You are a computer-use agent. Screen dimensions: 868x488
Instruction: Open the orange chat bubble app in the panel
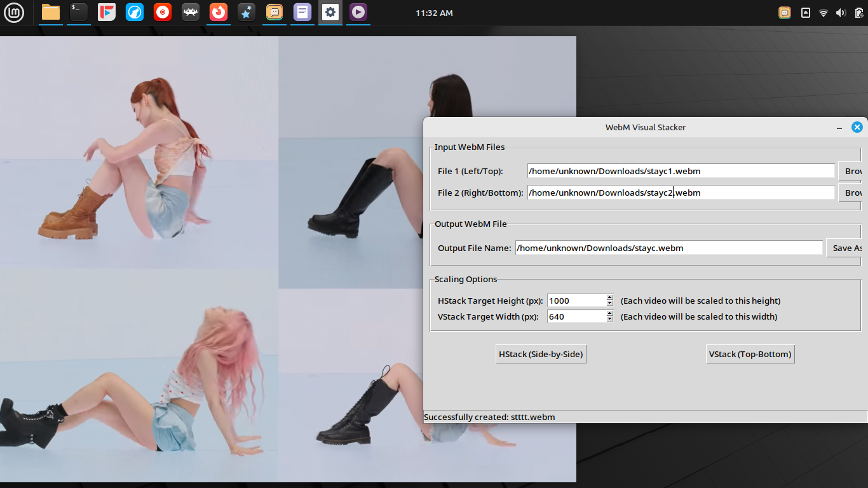[275, 12]
